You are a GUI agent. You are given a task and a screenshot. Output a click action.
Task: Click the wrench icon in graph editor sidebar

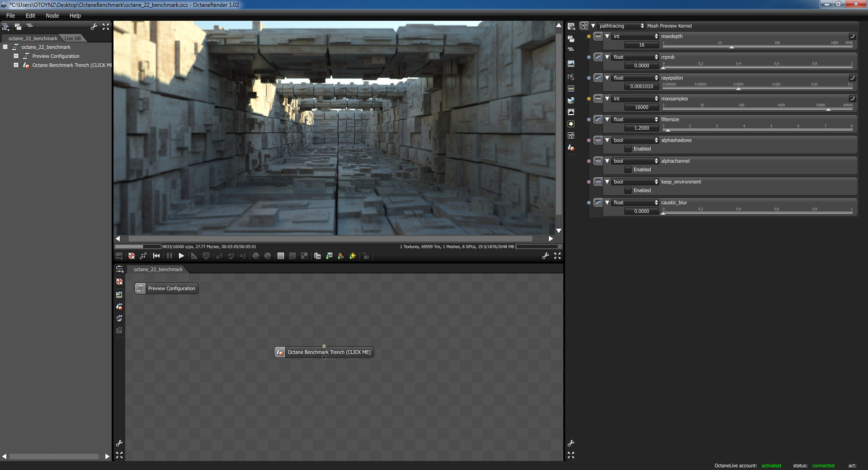coord(119,443)
